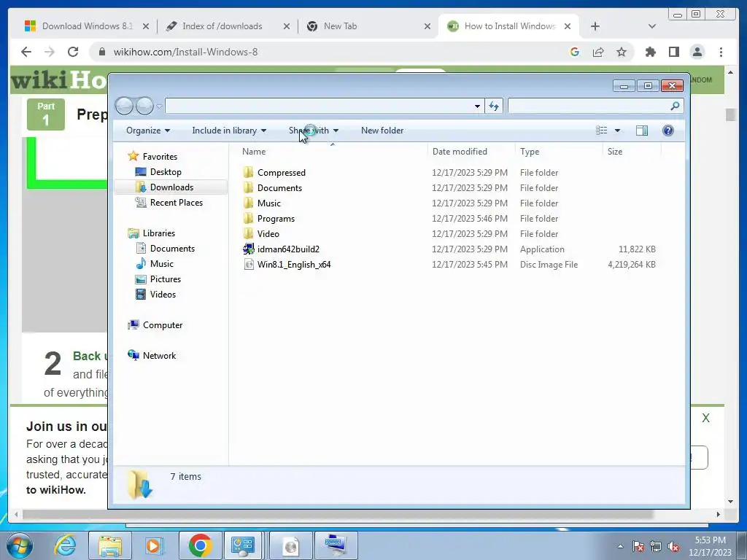747x560 pixels.
Task: Open Chrome three-dot menu
Action: 721,52
